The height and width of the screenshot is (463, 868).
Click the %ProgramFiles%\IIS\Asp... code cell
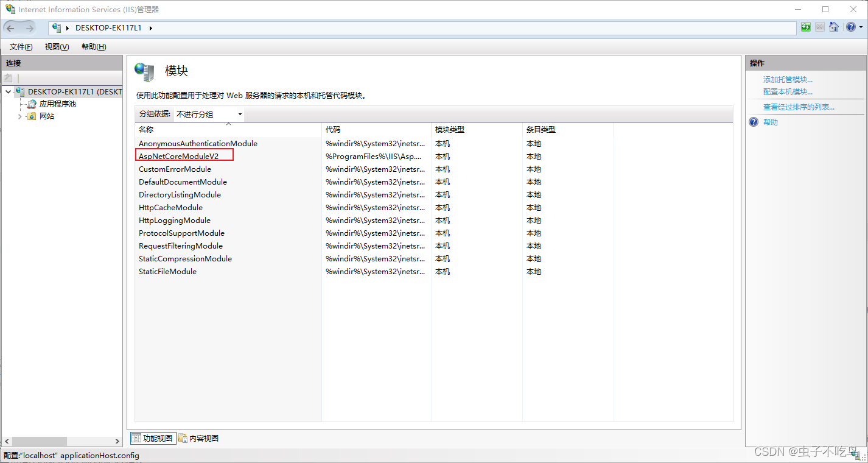(374, 157)
